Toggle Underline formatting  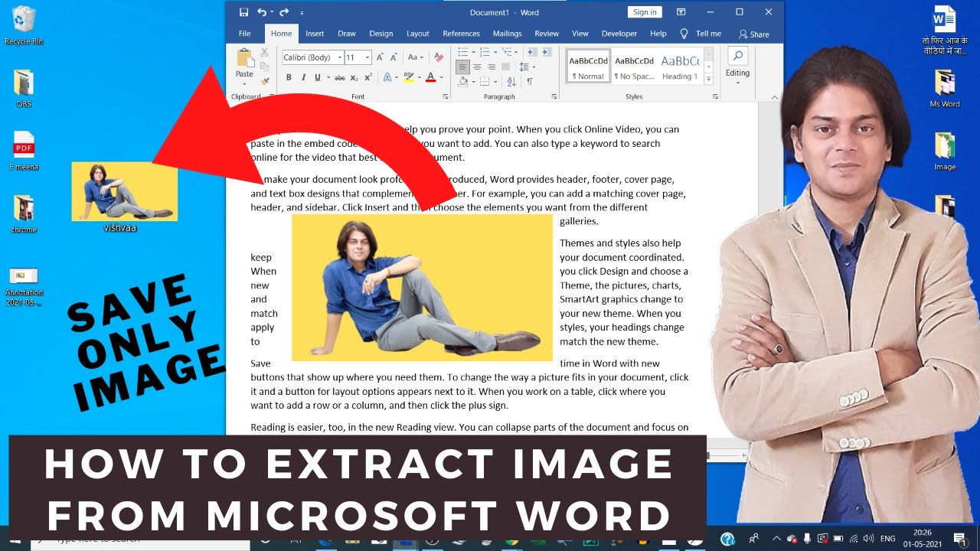318,77
